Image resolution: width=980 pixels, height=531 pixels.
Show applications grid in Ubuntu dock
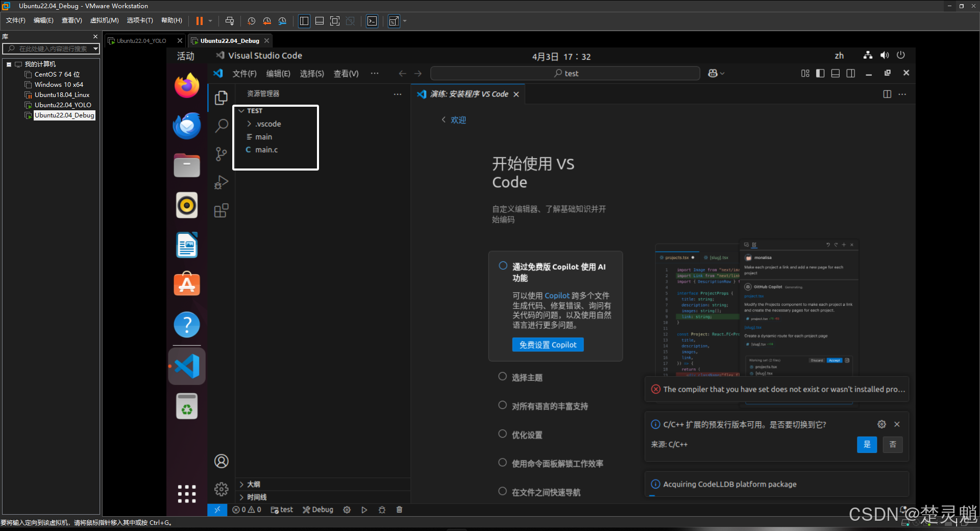coord(187,494)
